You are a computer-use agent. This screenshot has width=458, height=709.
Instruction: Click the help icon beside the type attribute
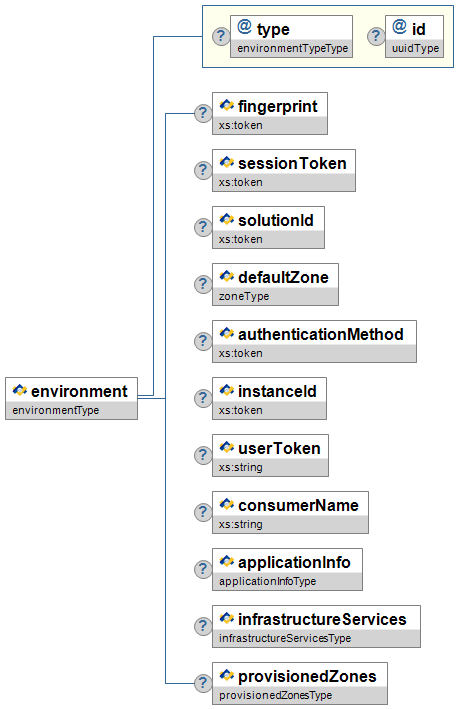click(221, 36)
